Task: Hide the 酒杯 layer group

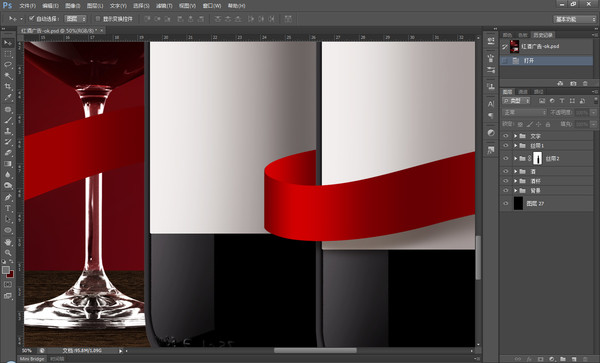Action: tap(505, 181)
